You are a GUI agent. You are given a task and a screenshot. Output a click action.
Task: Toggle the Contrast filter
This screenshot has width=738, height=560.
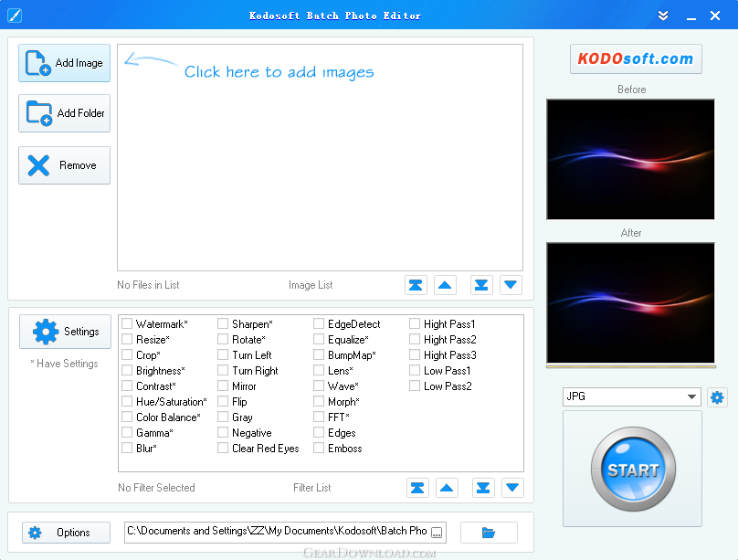click(x=127, y=386)
